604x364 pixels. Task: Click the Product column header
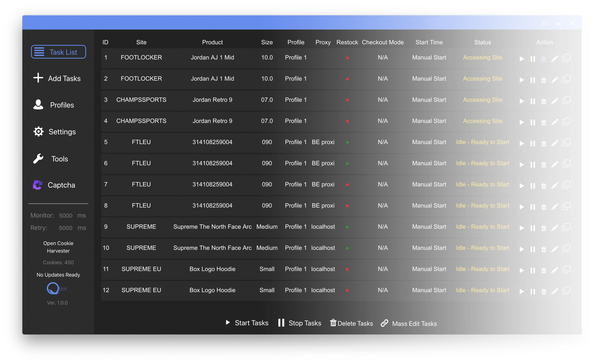coord(212,42)
